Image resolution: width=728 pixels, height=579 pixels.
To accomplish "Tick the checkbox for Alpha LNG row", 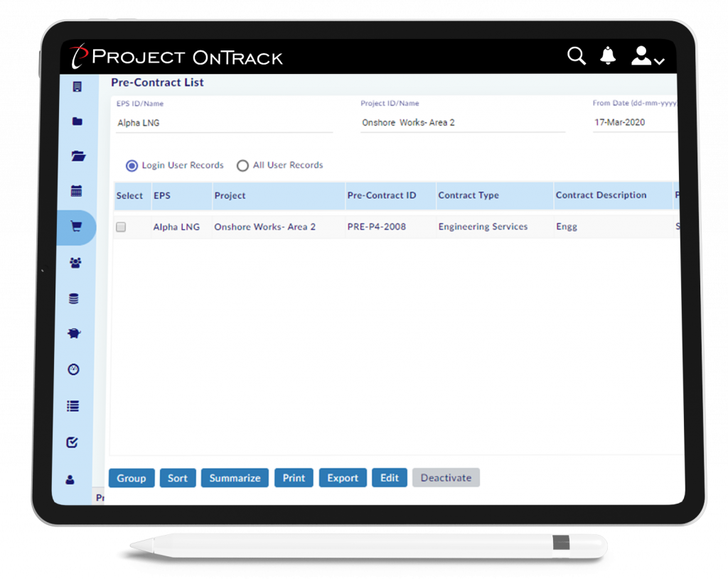I will click(x=121, y=227).
